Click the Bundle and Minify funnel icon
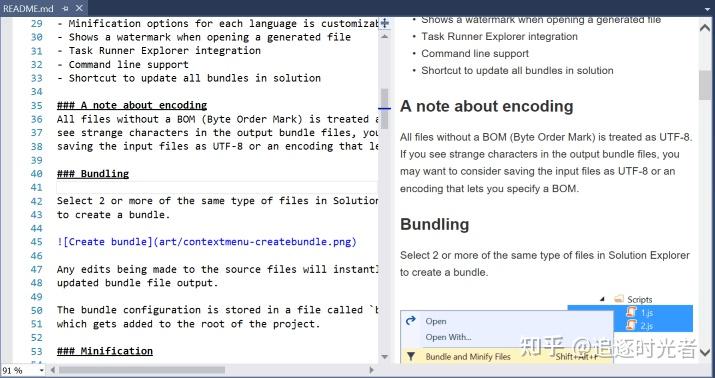 (411, 357)
